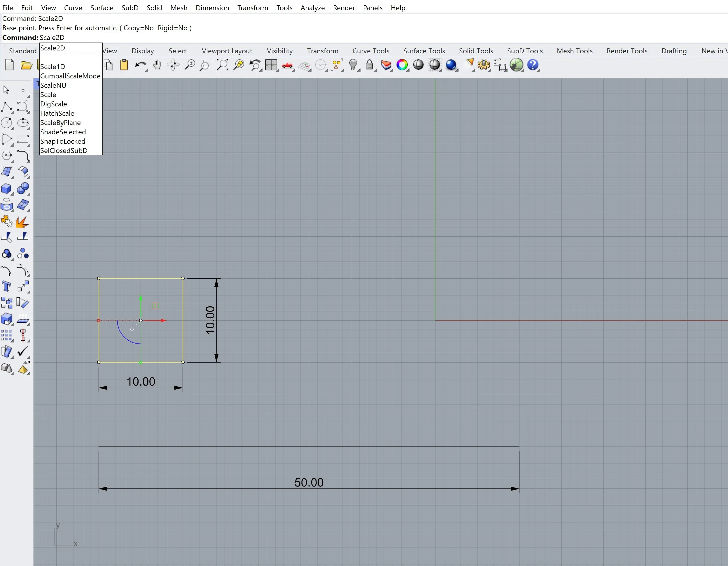Viewport: 728px width, 566px height.
Task: Open the Transform menu
Action: tap(252, 8)
